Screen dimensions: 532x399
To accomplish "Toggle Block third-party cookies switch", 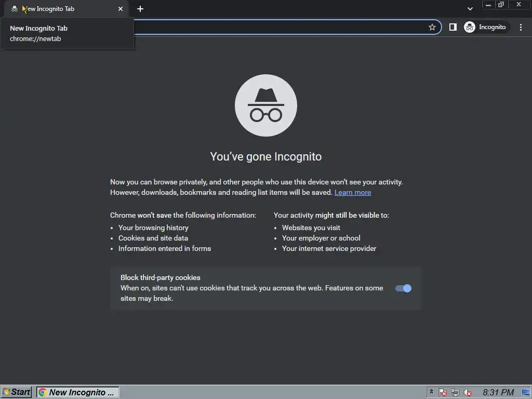I will pyautogui.click(x=403, y=288).
